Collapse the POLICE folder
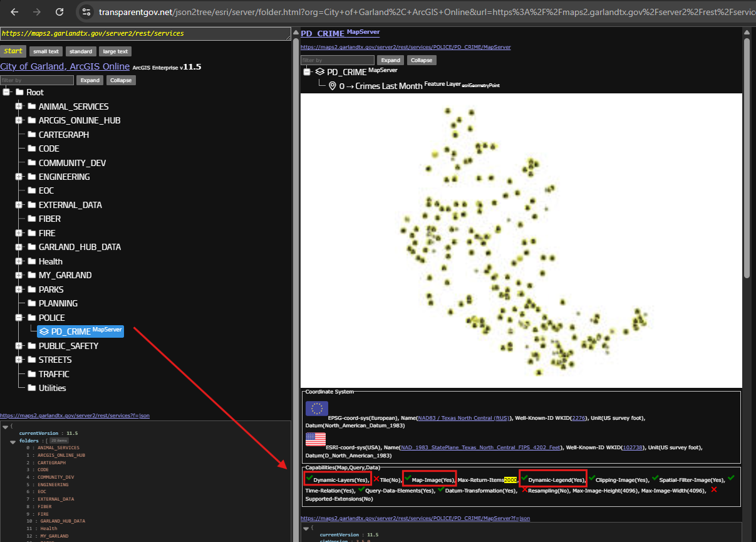 coord(19,318)
